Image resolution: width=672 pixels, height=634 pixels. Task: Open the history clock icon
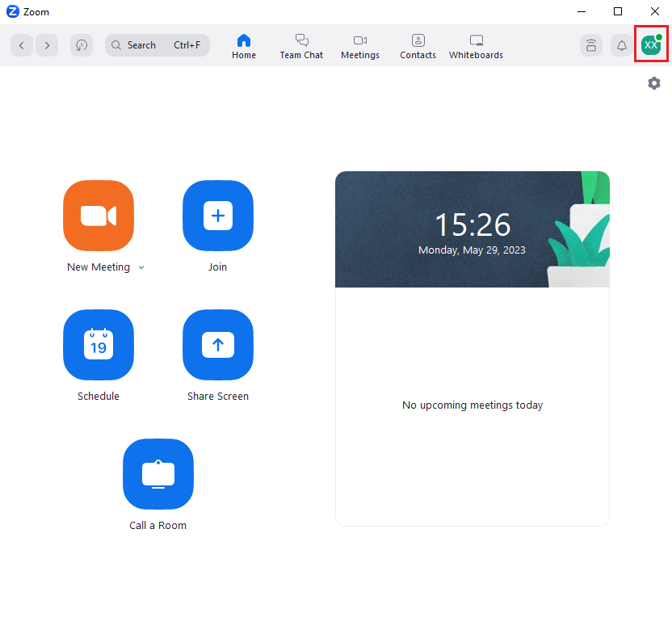(x=82, y=45)
